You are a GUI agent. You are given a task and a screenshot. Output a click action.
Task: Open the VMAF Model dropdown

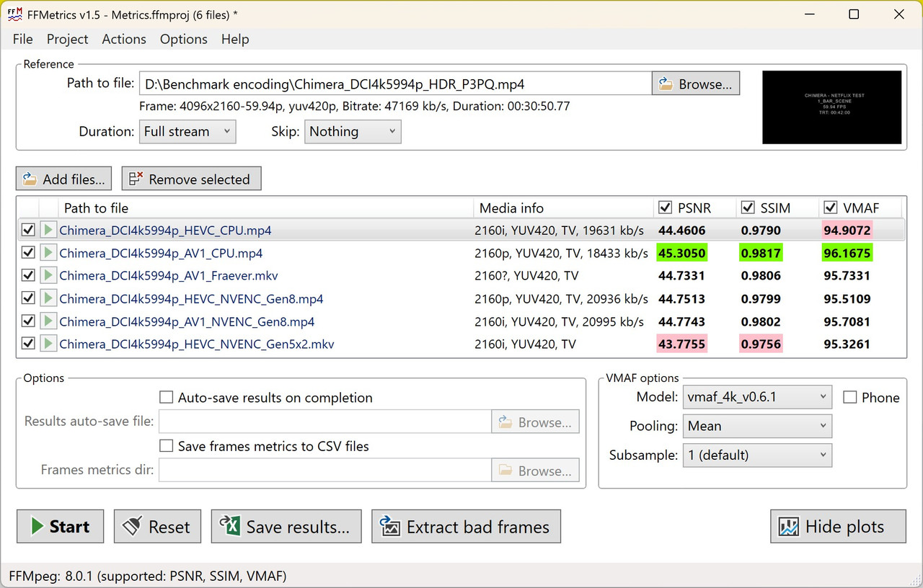(757, 397)
